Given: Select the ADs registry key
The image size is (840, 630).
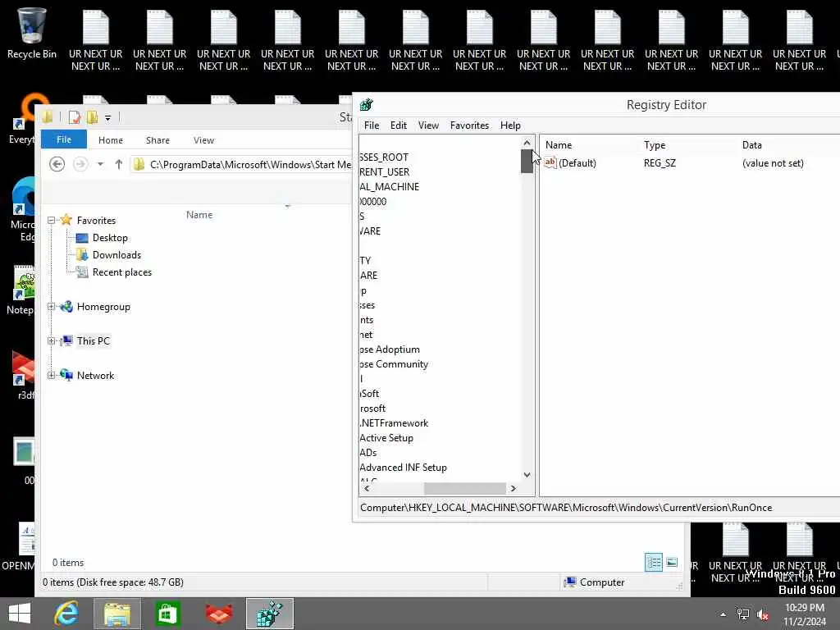Looking at the screenshot, I should pyautogui.click(x=368, y=453).
